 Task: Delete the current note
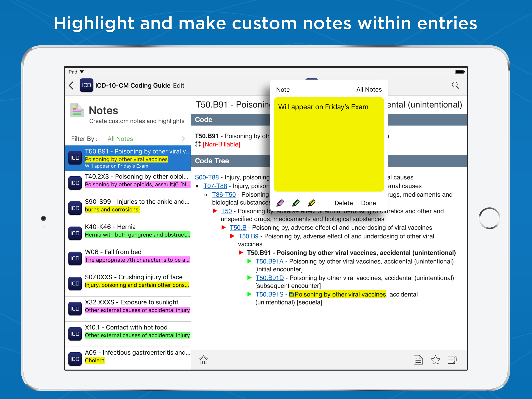344,203
